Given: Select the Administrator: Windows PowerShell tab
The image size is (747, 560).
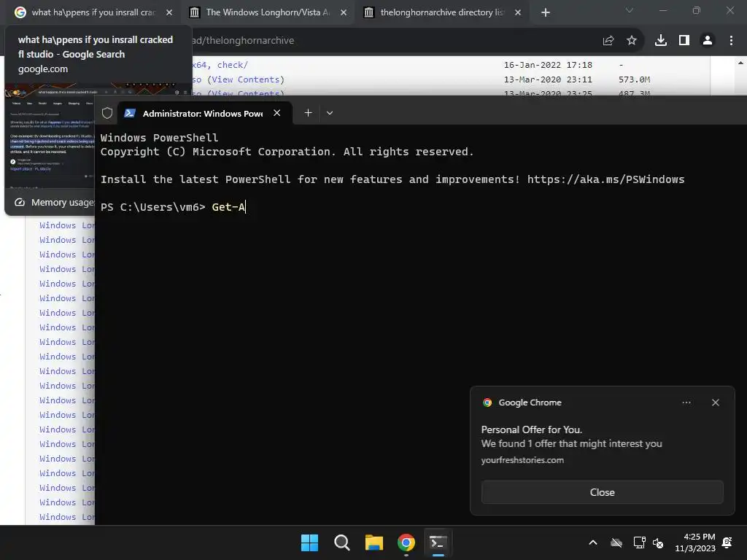Looking at the screenshot, I should [205, 113].
